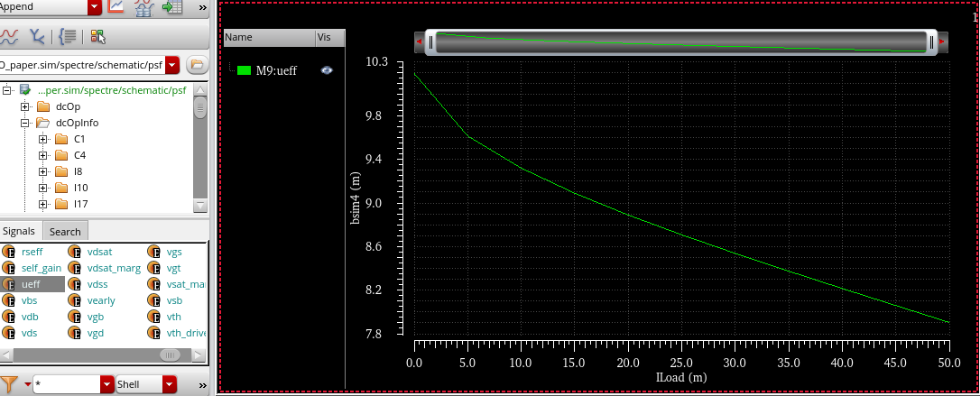The width and height of the screenshot is (980, 396).
Task: Select the C1 folder
Action: 79,139
